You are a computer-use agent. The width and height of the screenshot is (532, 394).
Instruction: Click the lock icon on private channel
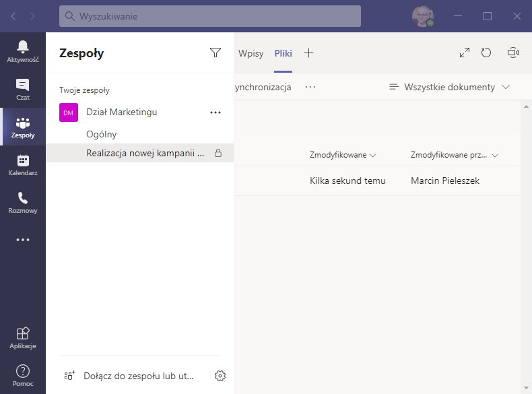(x=218, y=153)
